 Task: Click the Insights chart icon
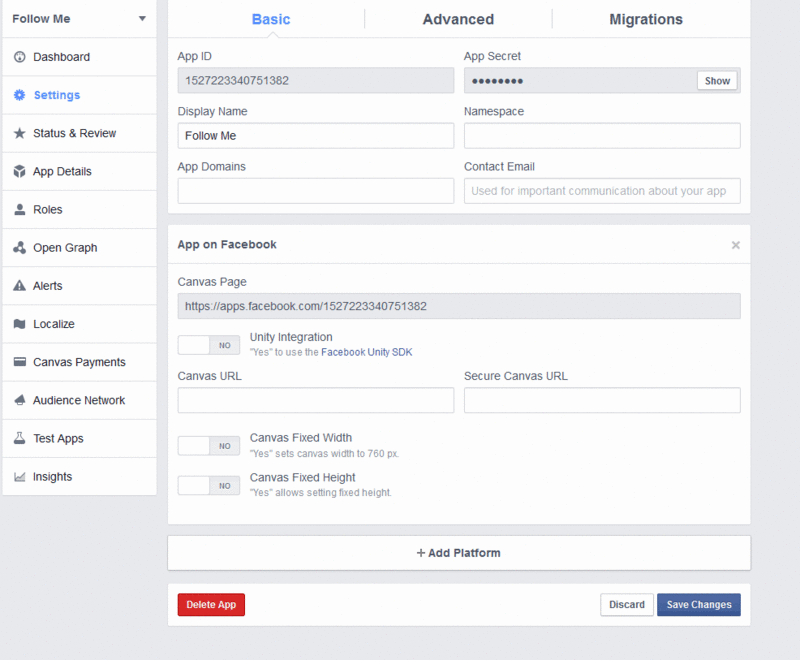tap(19, 476)
